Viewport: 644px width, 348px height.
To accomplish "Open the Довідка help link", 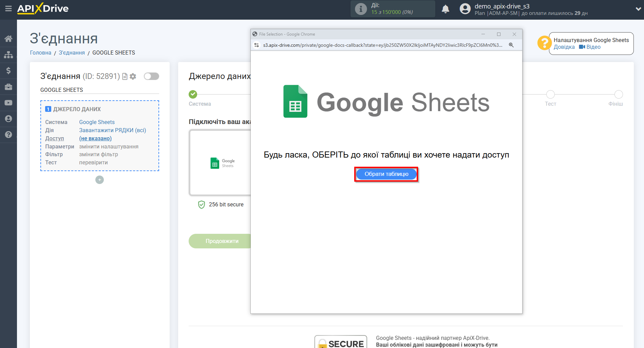I will pyautogui.click(x=564, y=47).
